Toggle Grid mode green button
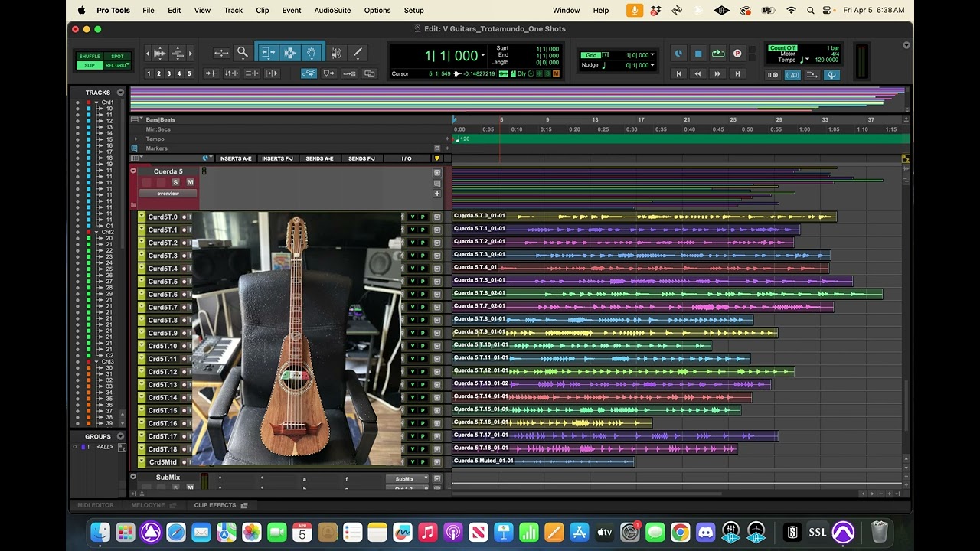Screen dimensions: 980x551 [591, 55]
